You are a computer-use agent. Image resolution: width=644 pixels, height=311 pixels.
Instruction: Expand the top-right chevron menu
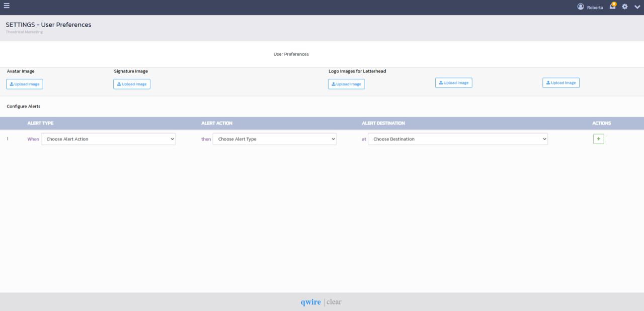[637, 7]
